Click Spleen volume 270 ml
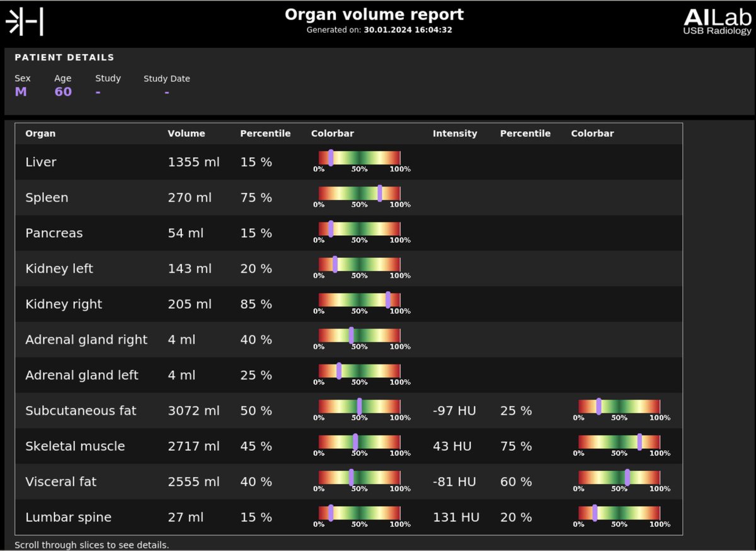Screen dimensions: 756x551 (x=190, y=197)
